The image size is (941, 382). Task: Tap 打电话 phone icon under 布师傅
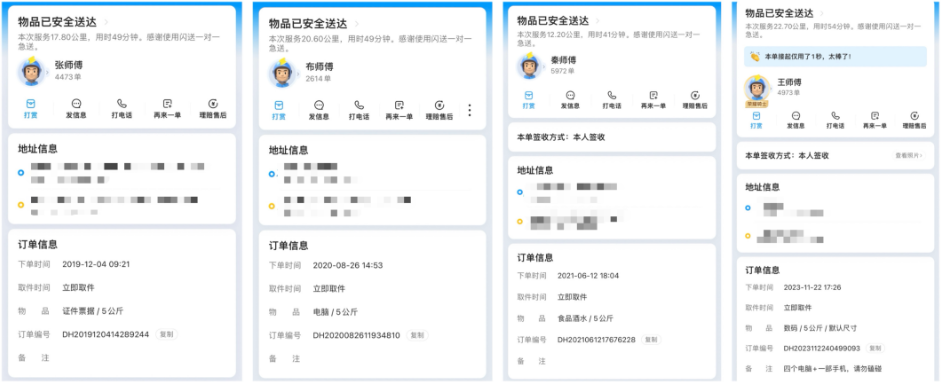pos(359,110)
